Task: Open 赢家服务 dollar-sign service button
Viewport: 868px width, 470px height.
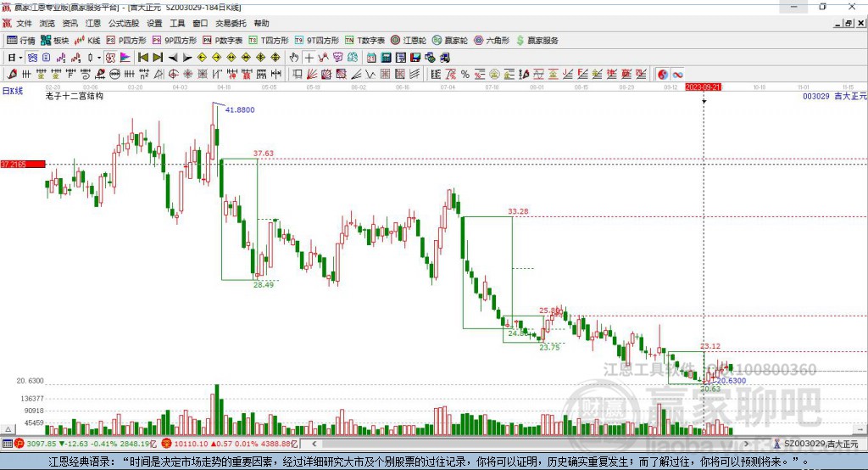Action: 537,41
